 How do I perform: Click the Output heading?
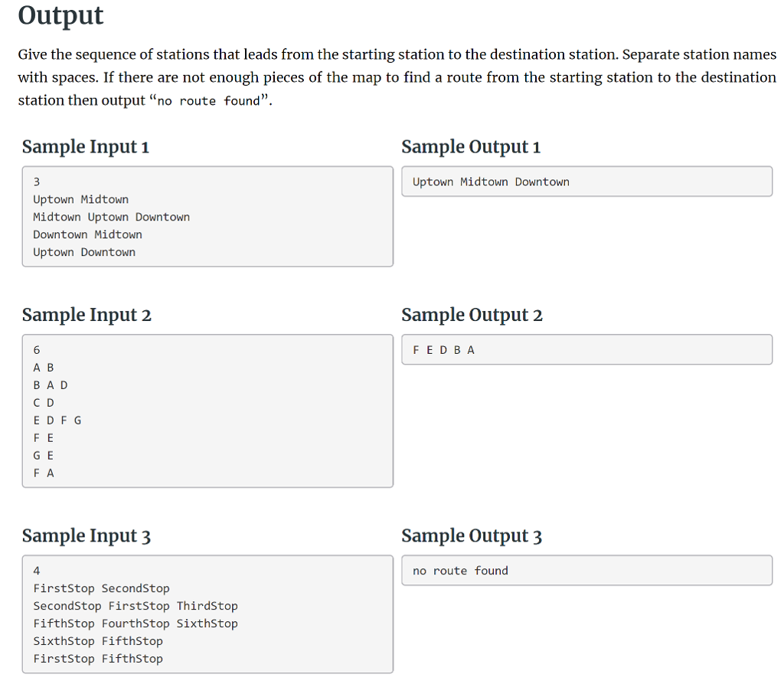coord(60,15)
